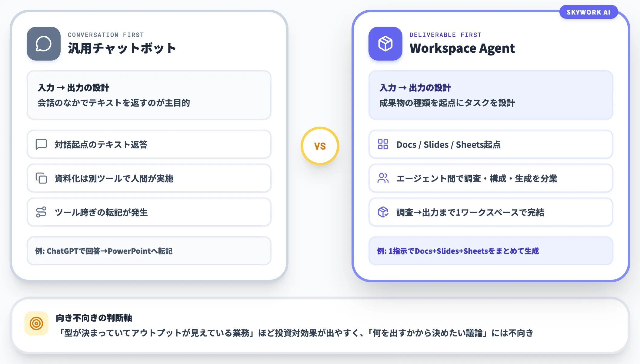Click the users icon beside エージェント間で調査・構成・生成を分業
The width and height of the screenshot is (640, 364).
tap(383, 178)
